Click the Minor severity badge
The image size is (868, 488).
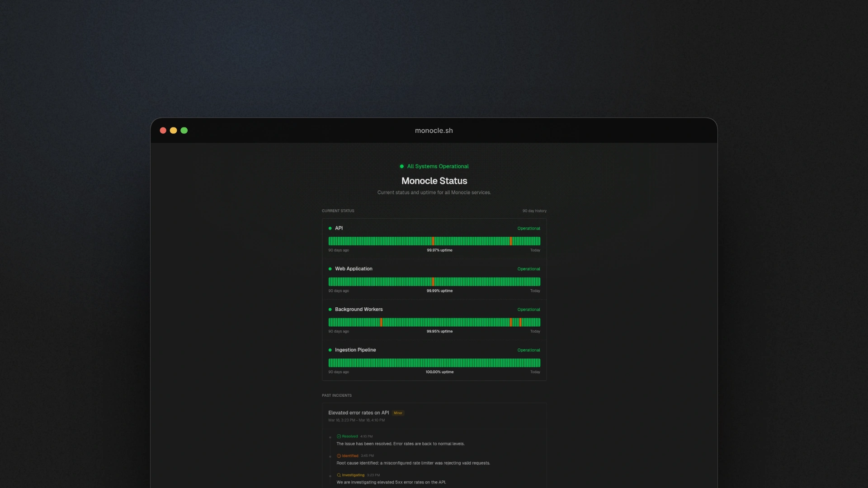tap(398, 413)
